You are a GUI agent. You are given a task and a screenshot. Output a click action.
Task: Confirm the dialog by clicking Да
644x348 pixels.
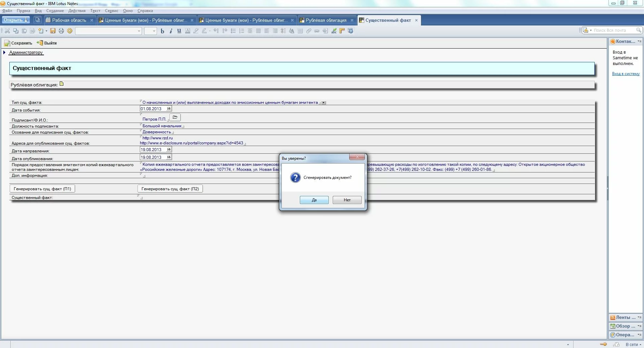[314, 200]
